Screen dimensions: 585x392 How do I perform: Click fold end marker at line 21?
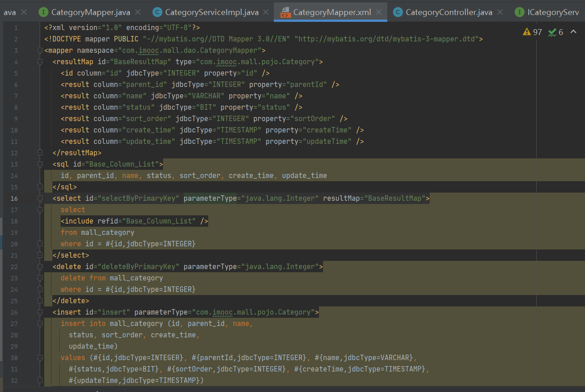click(40, 255)
